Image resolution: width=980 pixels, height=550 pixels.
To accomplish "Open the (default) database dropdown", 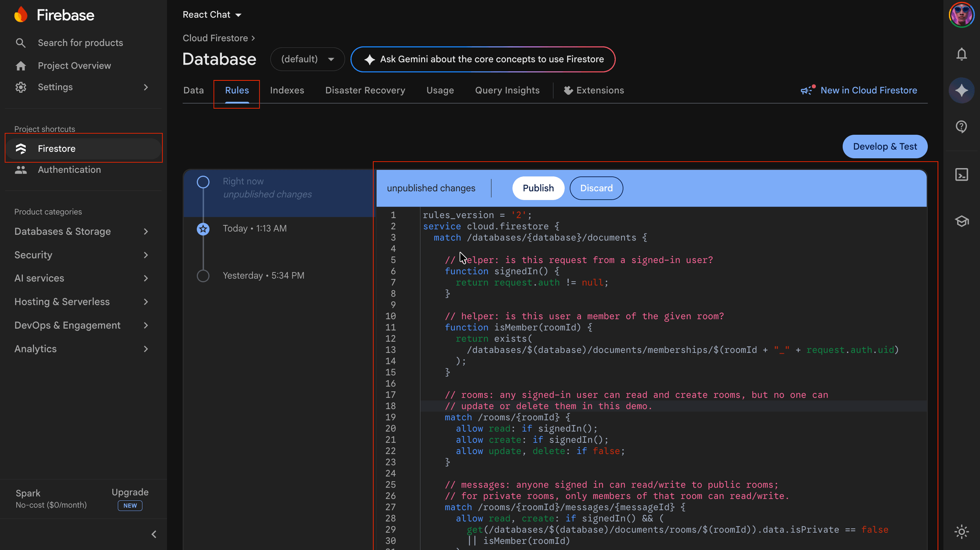I will (x=307, y=59).
